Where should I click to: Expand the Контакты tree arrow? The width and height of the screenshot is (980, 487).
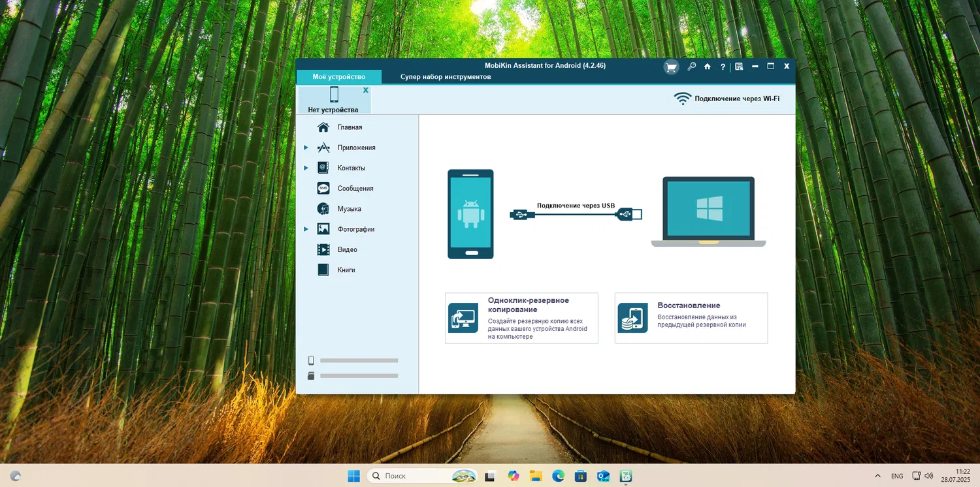tap(306, 168)
